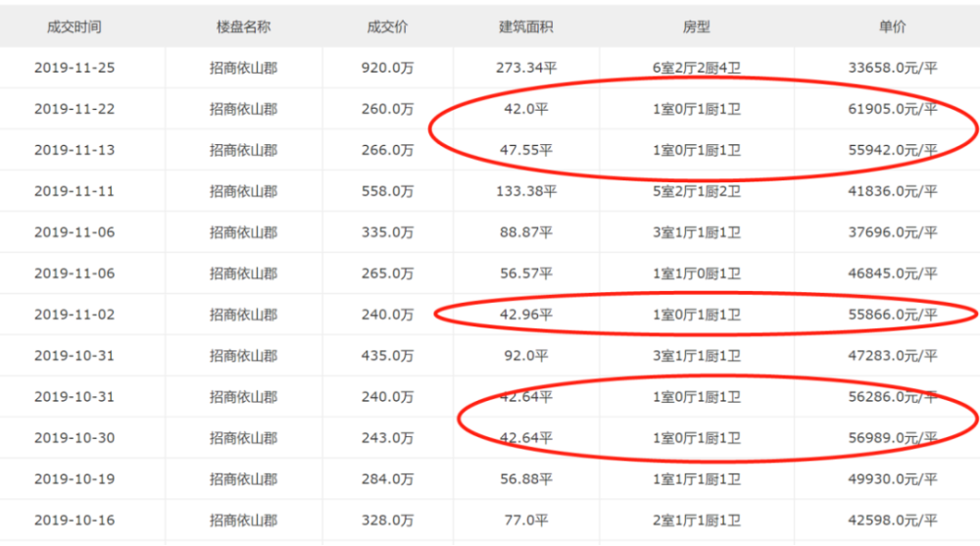Click the price 328.0万
This screenshot has height=546, width=980.
[387, 521]
